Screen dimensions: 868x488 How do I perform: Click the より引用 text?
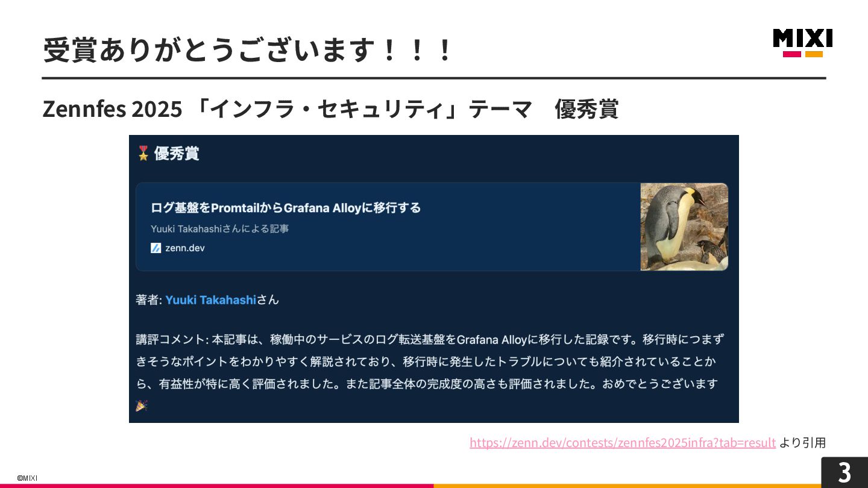(x=802, y=443)
